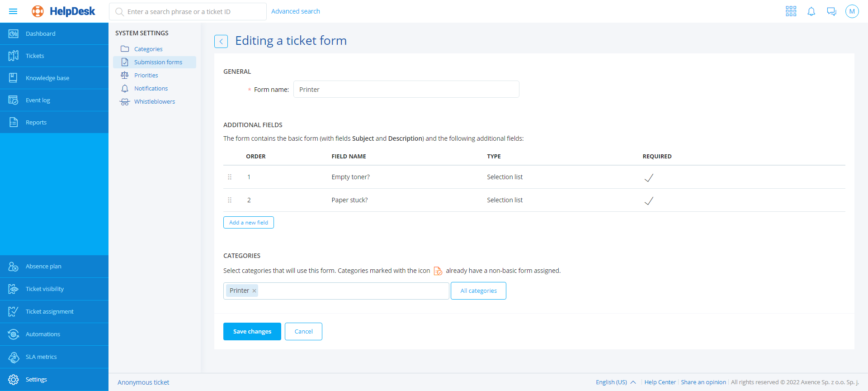This screenshot has height=391, width=868.
Task: Go back using the arrow button
Action: point(221,41)
